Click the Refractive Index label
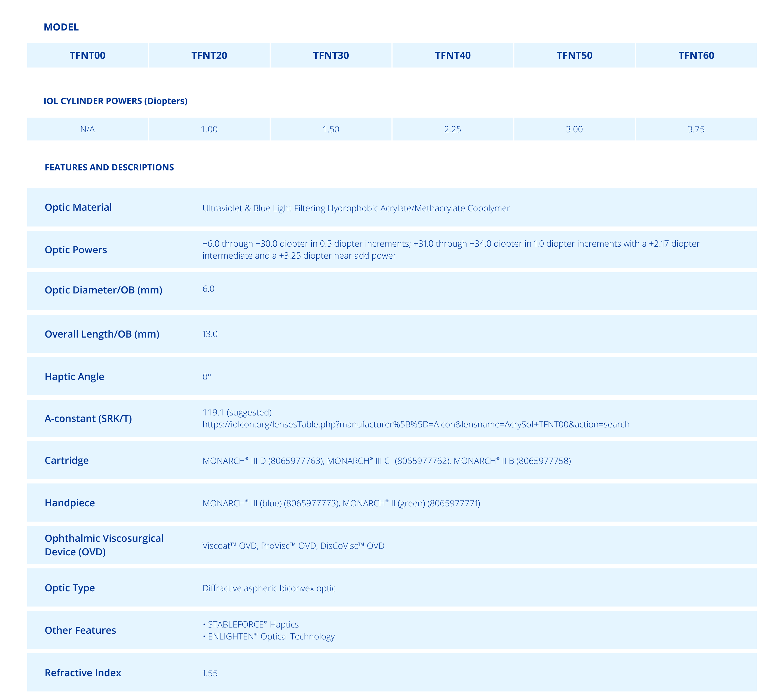The width and height of the screenshot is (784, 692). [83, 673]
